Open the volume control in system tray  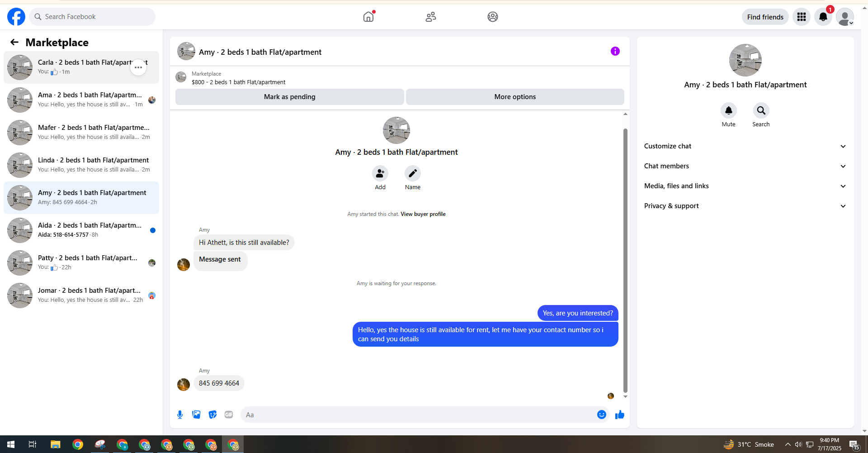(x=798, y=444)
